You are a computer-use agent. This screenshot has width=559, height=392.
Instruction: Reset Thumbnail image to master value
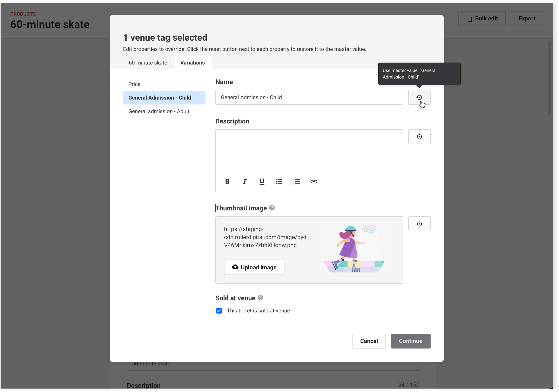[419, 224]
